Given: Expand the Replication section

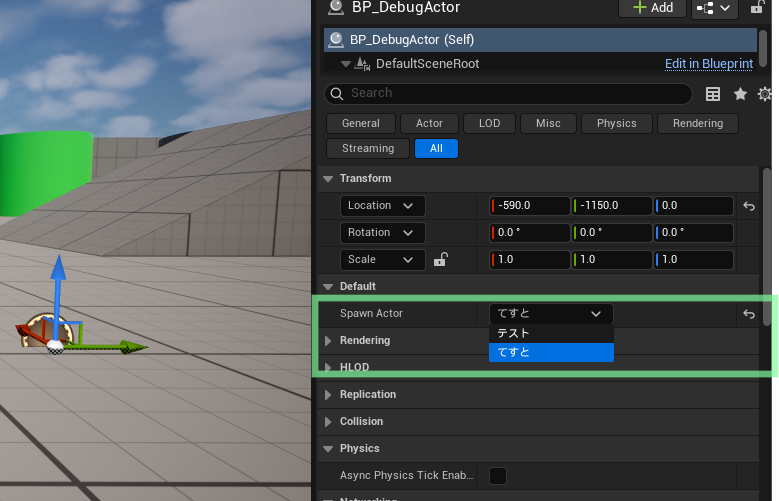Looking at the screenshot, I should (328, 395).
